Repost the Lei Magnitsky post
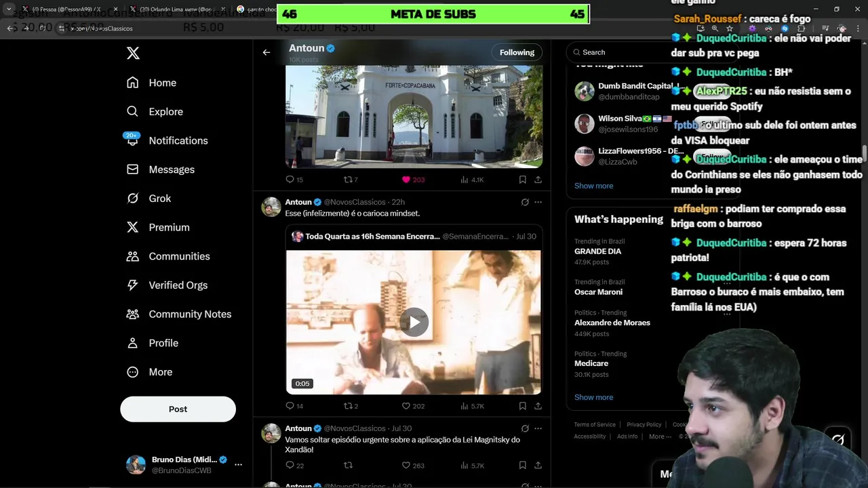Screen dimensions: 868x488 click(x=348, y=466)
